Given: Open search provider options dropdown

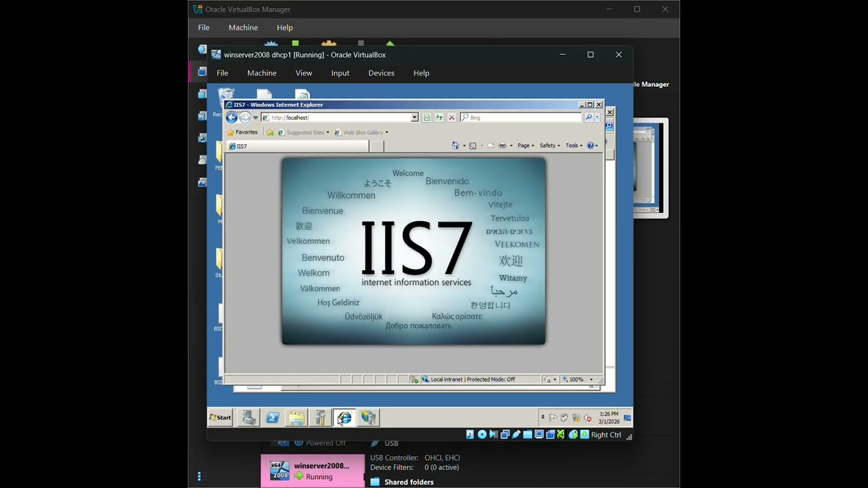Looking at the screenshot, I should pyautogui.click(x=597, y=117).
